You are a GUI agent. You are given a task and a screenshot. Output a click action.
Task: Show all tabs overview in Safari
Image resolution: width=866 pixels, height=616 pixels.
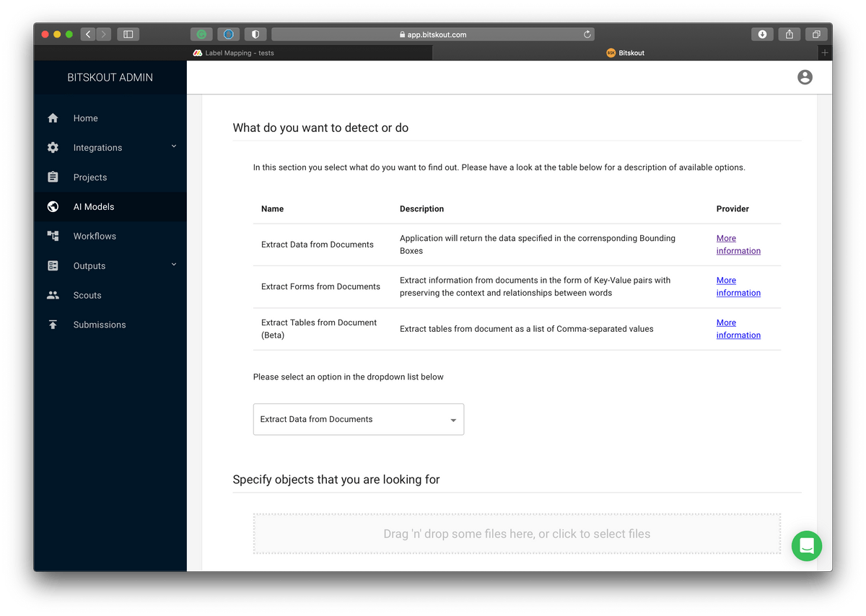point(816,34)
